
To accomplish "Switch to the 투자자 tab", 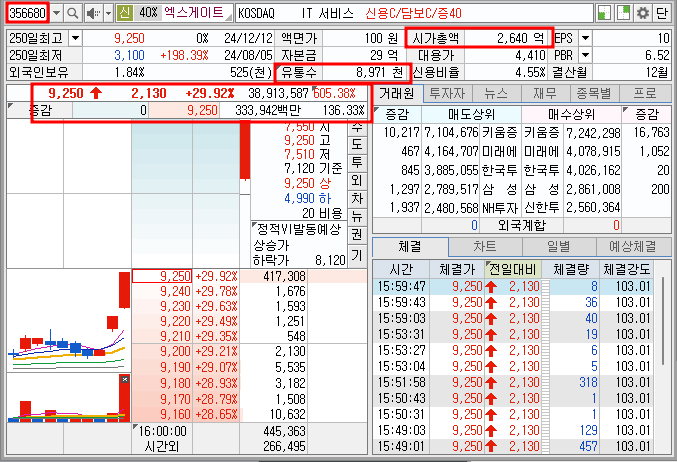I will click(447, 93).
